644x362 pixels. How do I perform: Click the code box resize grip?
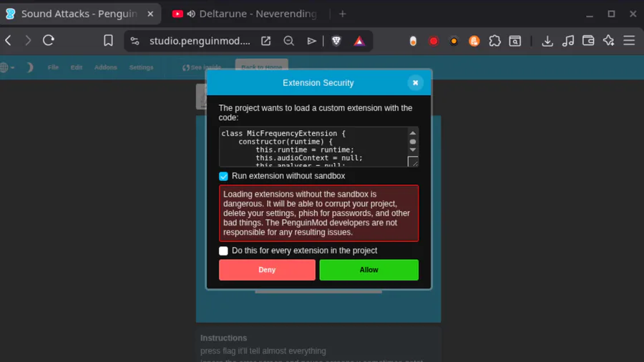tap(413, 161)
